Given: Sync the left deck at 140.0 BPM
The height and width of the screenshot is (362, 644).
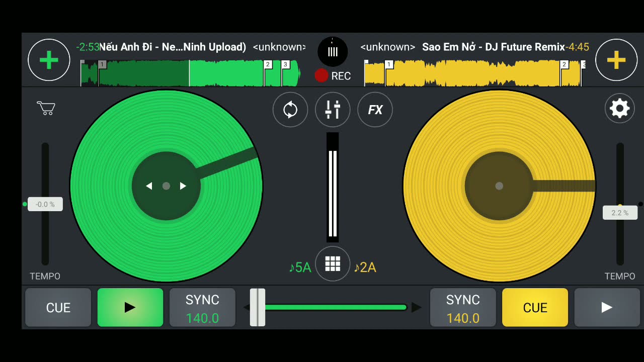Looking at the screenshot, I should pyautogui.click(x=202, y=307).
